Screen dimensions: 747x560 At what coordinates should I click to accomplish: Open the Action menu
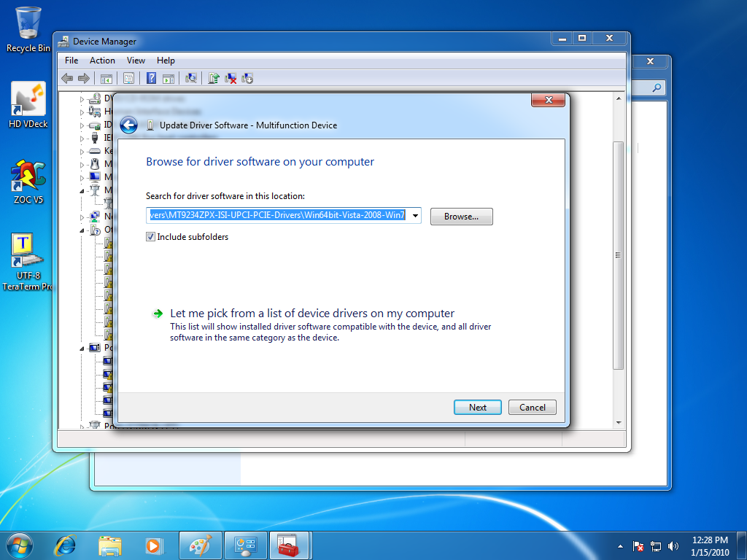(x=102, y=61)
